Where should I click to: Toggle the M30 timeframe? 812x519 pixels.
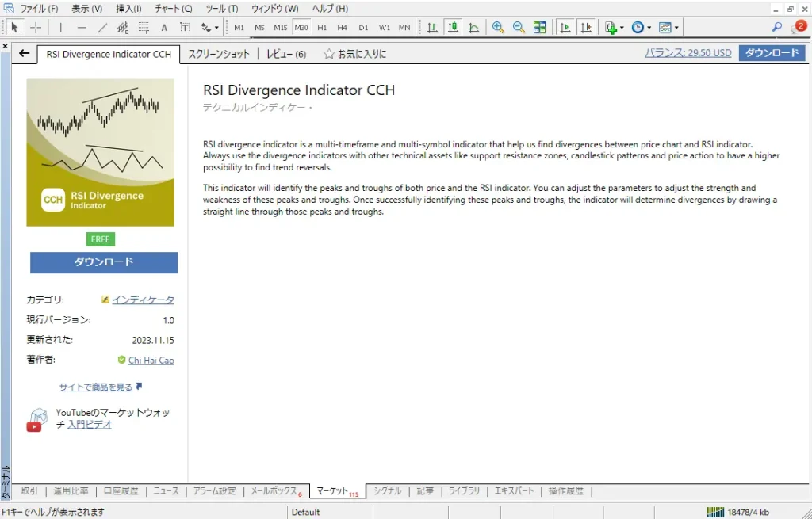301,28
